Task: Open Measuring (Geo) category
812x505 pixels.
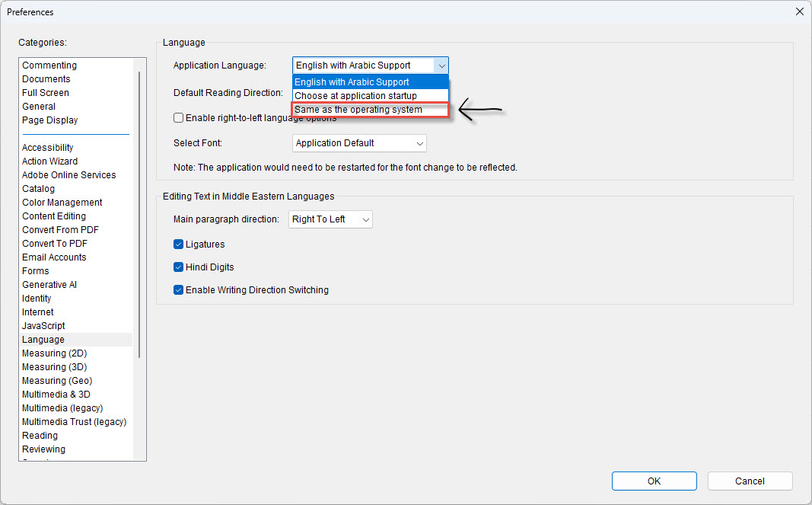Action: (57, 381)
